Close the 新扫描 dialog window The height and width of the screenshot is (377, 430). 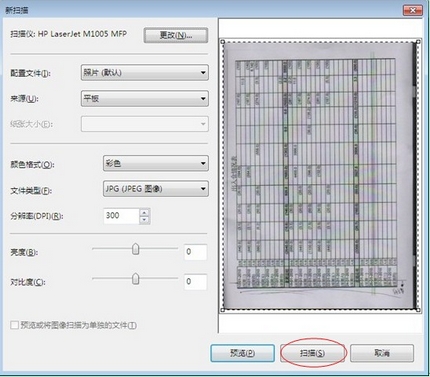click(x=412, y=10)
